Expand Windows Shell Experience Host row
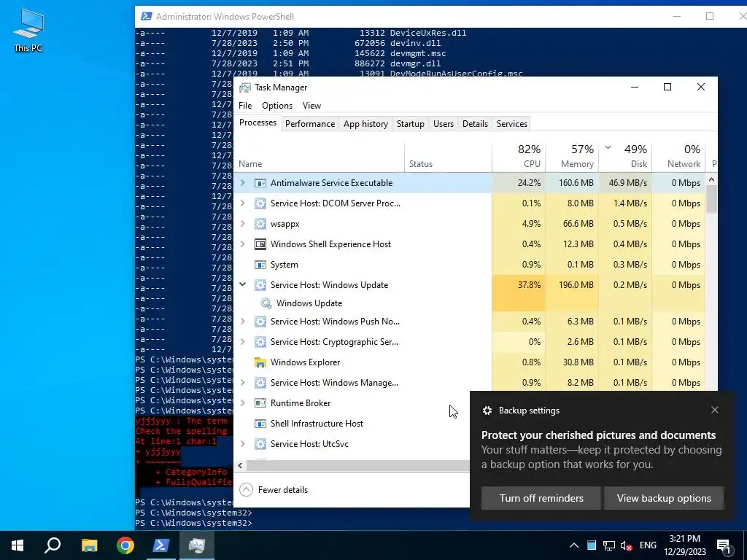Screen dimensions: 747x560 pyautogui.click(x=242, y=244)
